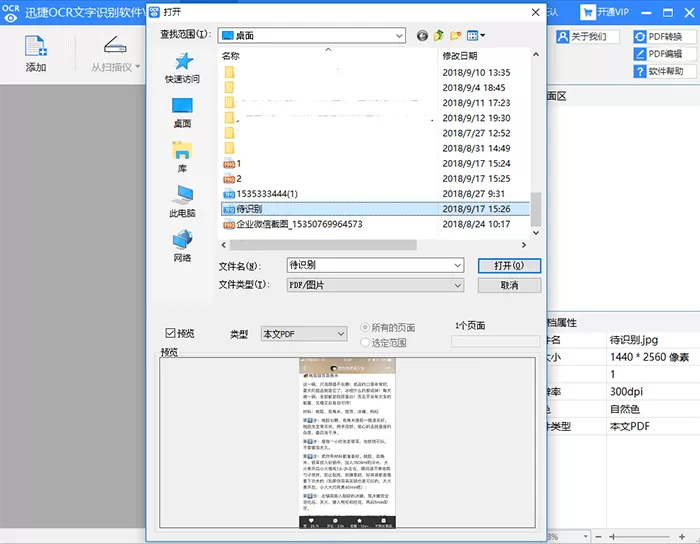
Task: Expand the 类型 本文PDF dropdown
Action: tap(341, 334)
